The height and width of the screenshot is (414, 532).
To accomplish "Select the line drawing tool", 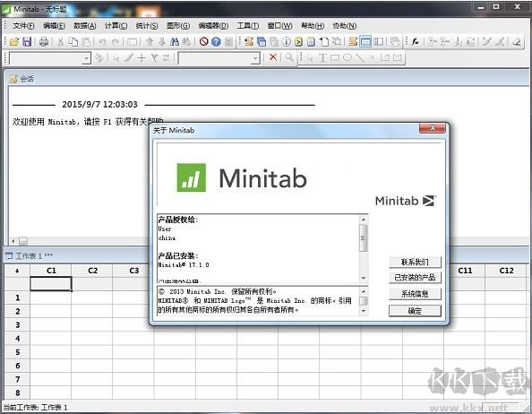I will [360, 57].
